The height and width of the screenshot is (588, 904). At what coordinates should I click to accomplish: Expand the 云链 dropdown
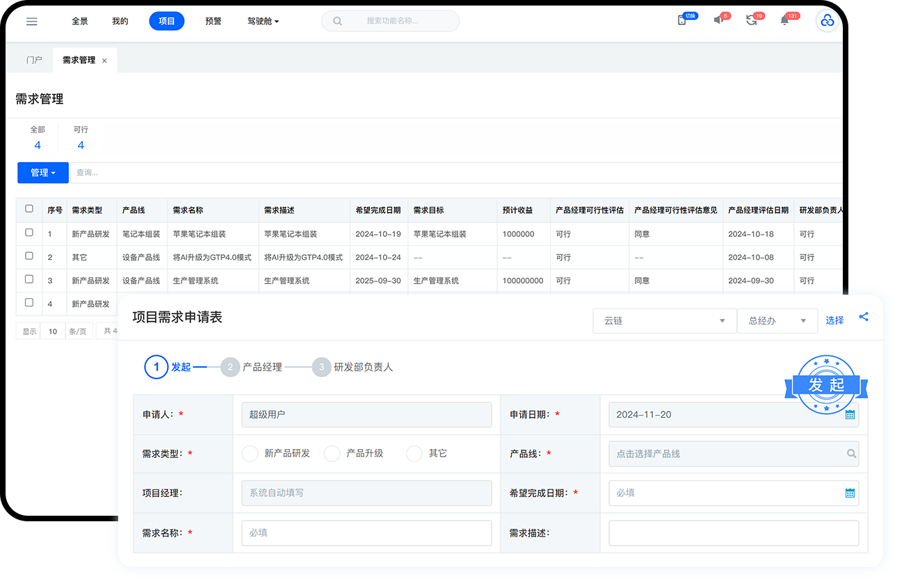pos(664,321)
